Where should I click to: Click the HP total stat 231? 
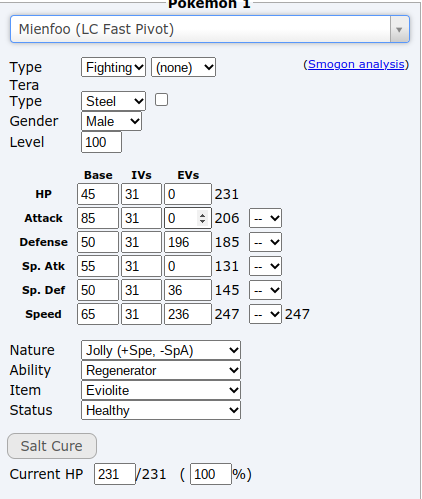coord(227,194)
